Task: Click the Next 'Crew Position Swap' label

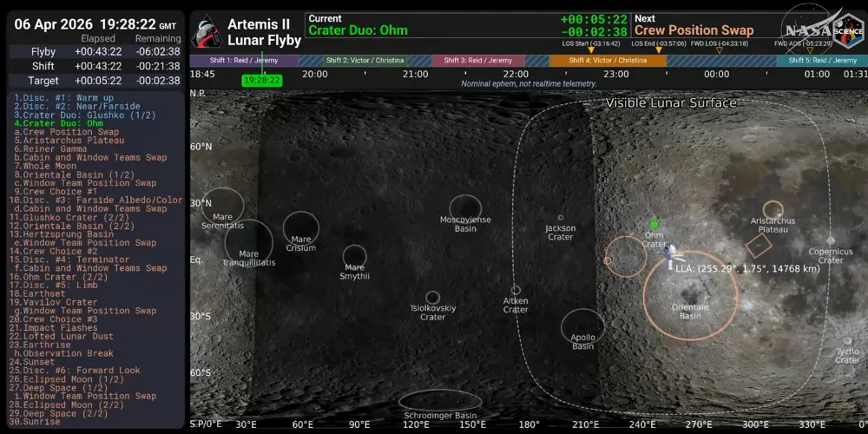Action: 694,30
